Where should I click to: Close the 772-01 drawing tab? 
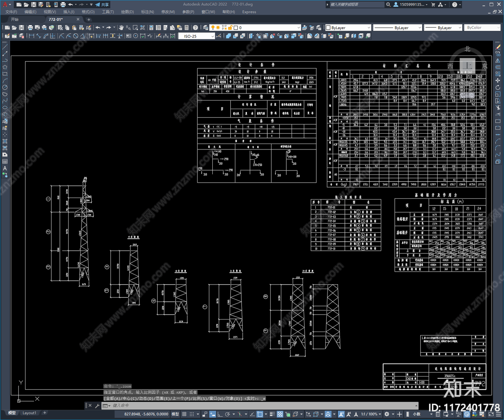pyautogui.click(x=78, y=19)
